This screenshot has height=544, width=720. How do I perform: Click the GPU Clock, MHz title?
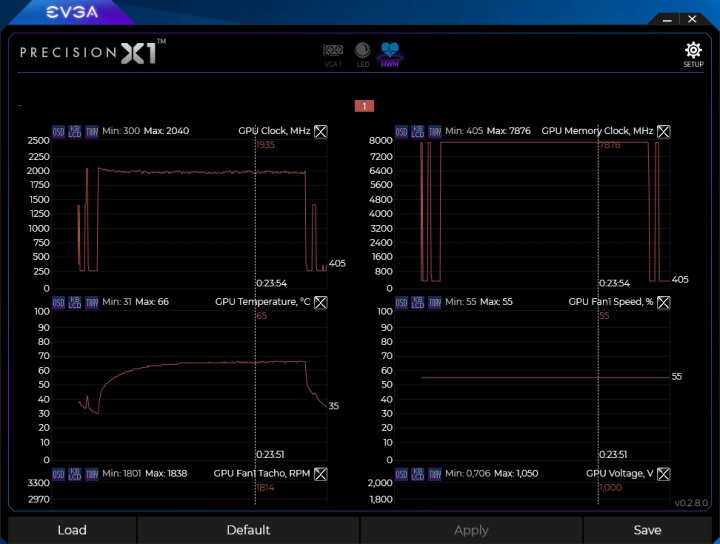point(274,131)
